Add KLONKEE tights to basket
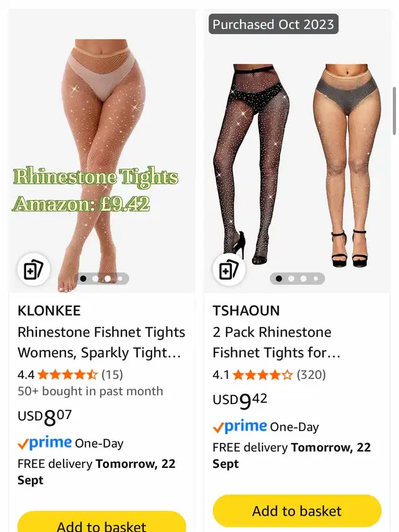This screenshot has height=532, width=399. [102, 522]
